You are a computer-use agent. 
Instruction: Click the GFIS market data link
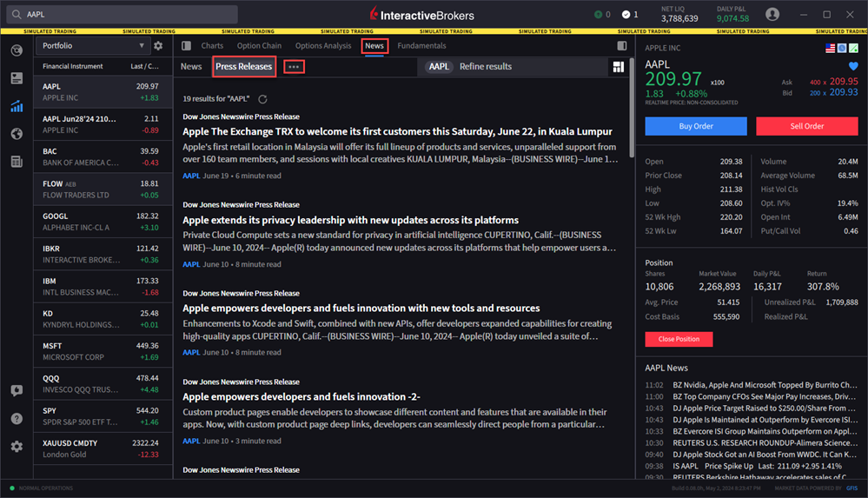tap(852, 488)
